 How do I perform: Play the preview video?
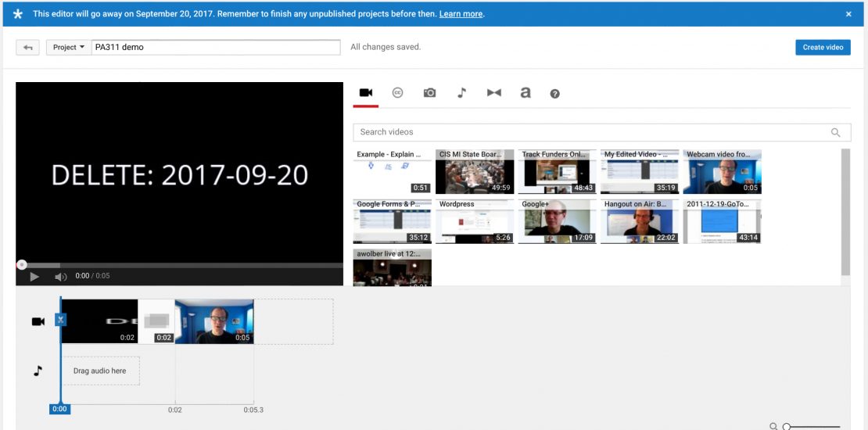pyautogui.click(x=34, y=277)
